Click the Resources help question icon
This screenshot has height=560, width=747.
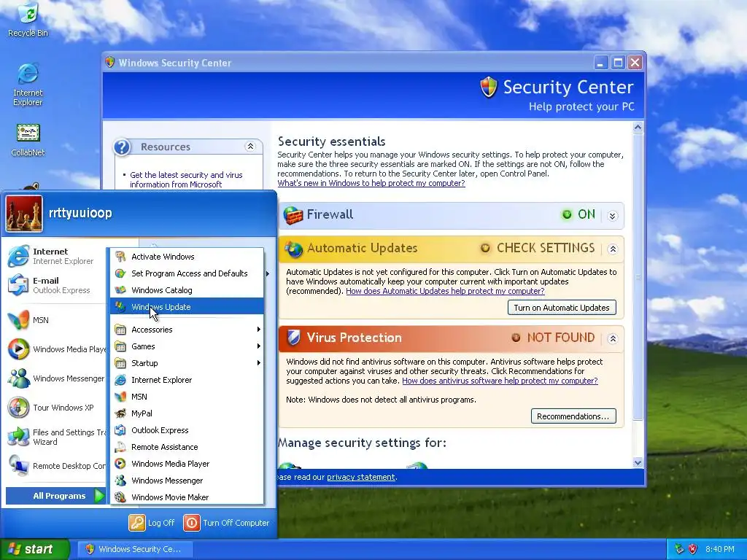pos(122,147)
